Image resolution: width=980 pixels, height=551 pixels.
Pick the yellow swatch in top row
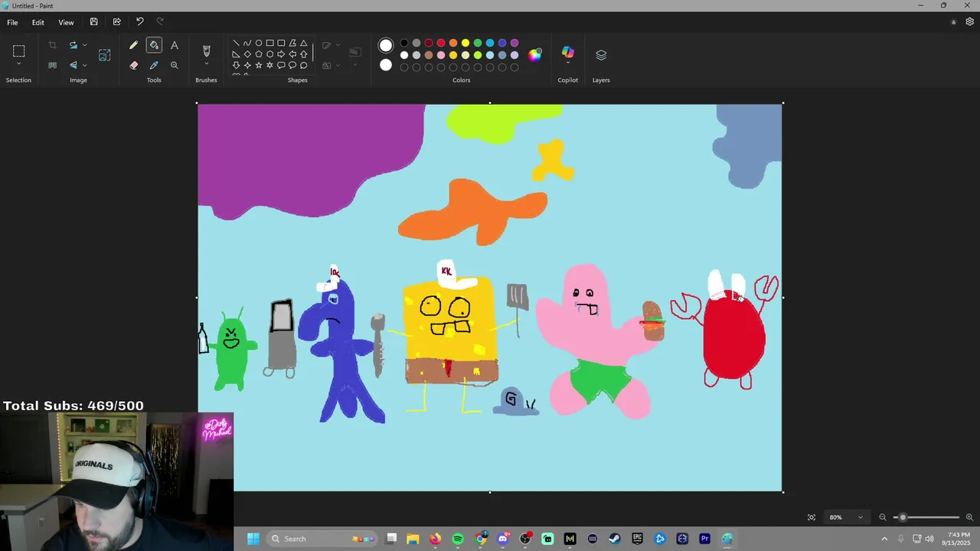click(x=465, y=43)
